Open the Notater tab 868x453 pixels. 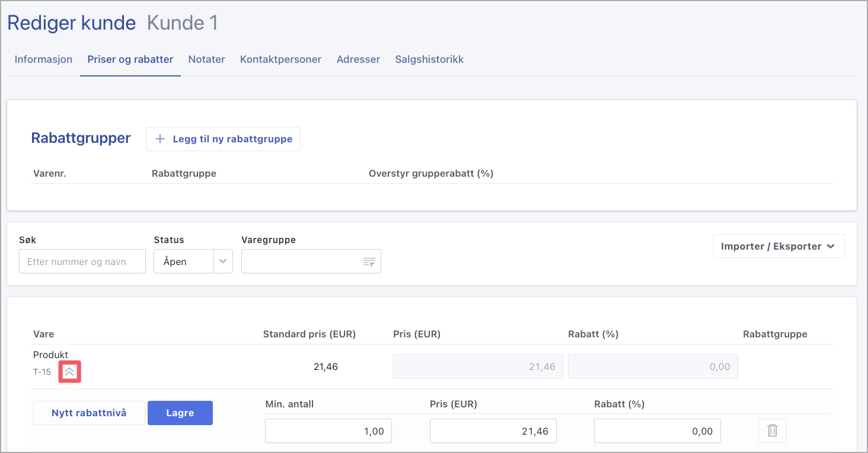(x=206, y=59)
